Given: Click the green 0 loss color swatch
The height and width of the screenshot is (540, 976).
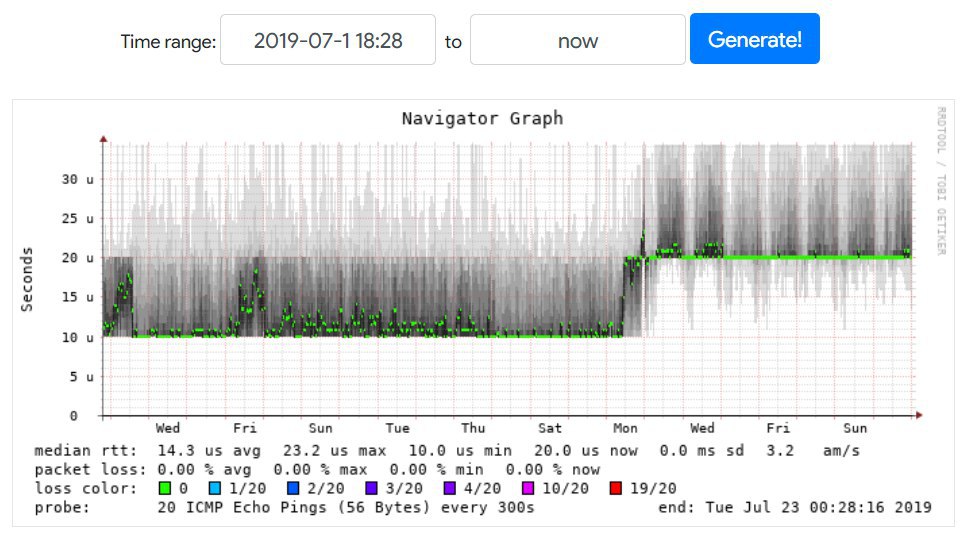Looking at the screenshot, I should 165,488.
